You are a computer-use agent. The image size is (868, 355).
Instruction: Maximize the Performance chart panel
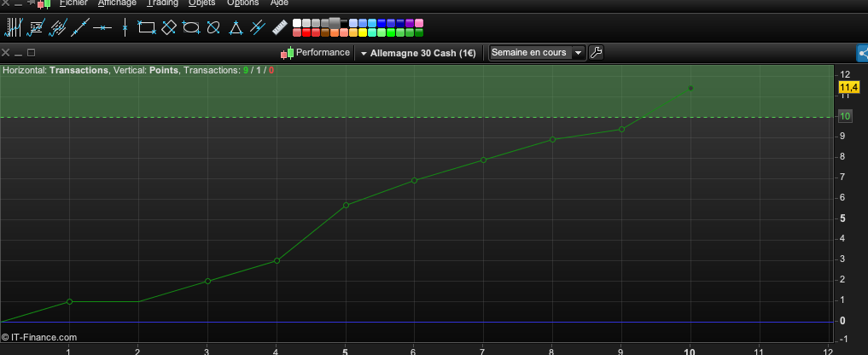click(x=31, y=53)
